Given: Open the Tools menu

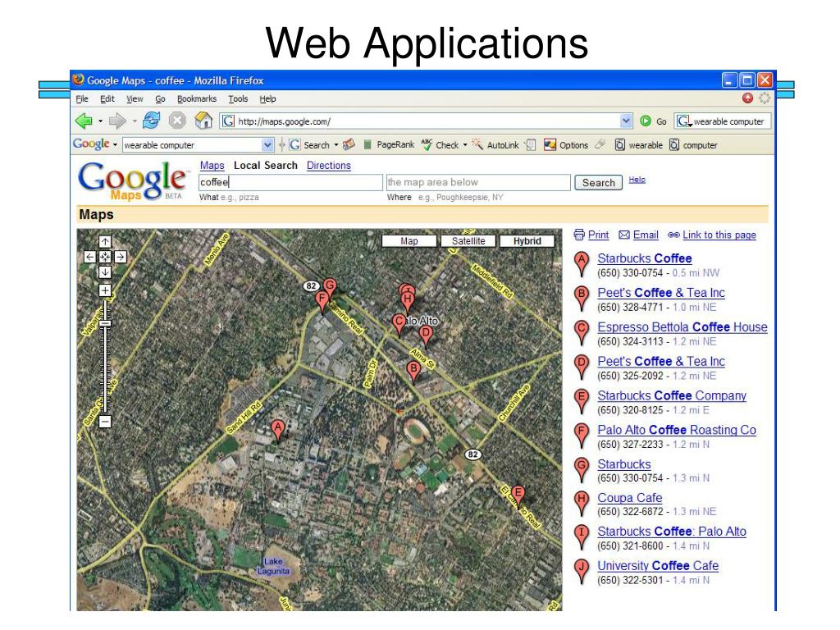Looking at the screenshot, I should [x=238, y=98].
